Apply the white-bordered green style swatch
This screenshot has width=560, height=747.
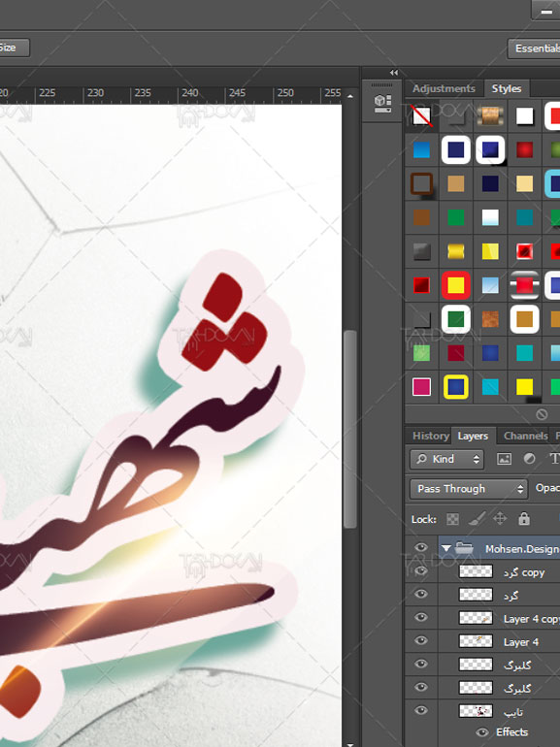tap(456, 319)
